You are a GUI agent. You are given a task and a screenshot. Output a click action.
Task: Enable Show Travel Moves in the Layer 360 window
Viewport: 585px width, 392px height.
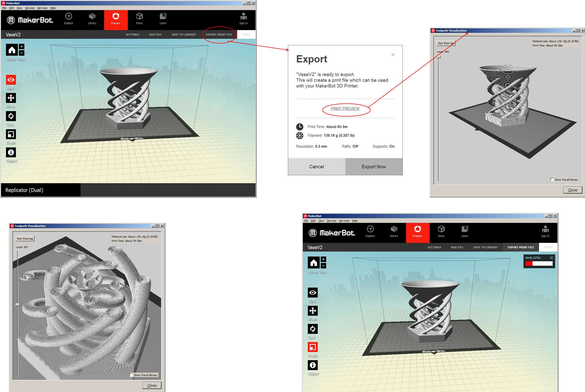[552, 179]
